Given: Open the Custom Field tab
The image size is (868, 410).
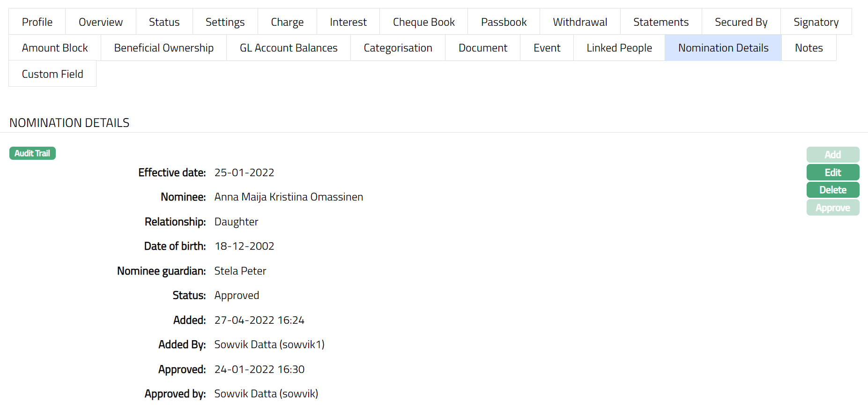Looking at the screenshot, I should 52,74.
